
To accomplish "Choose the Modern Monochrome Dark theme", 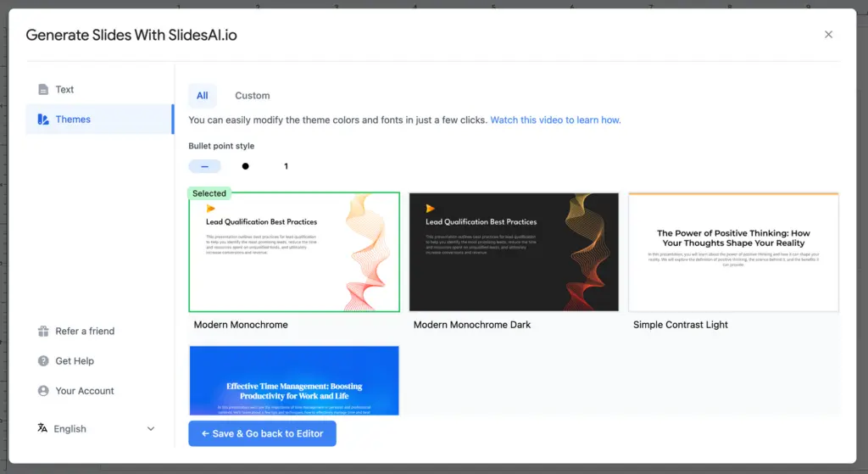I will click(514, 252).
